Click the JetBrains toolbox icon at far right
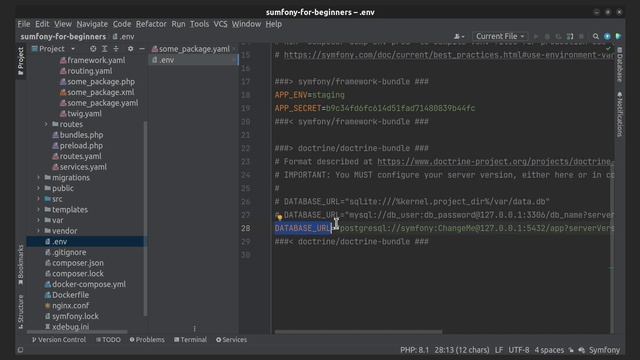 coord(618,36)
